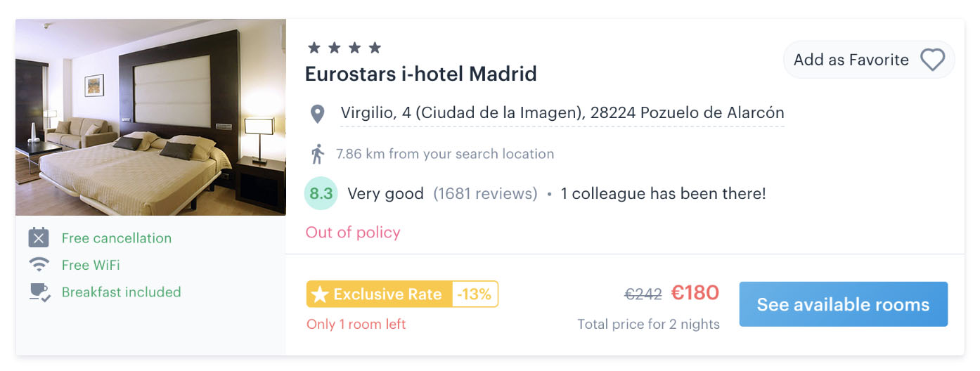Open the Virgilio, 4 address link
980x371 pixels.
pyautogui.click(x=562, y=112)
